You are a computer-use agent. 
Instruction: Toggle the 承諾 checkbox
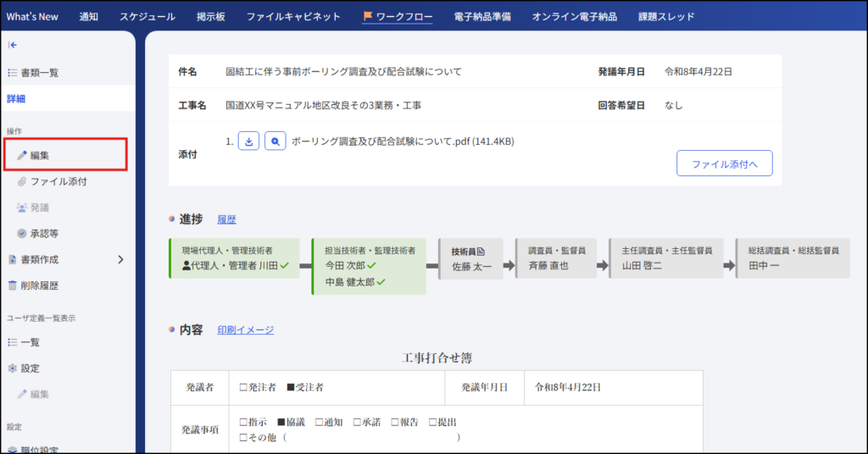357,422
